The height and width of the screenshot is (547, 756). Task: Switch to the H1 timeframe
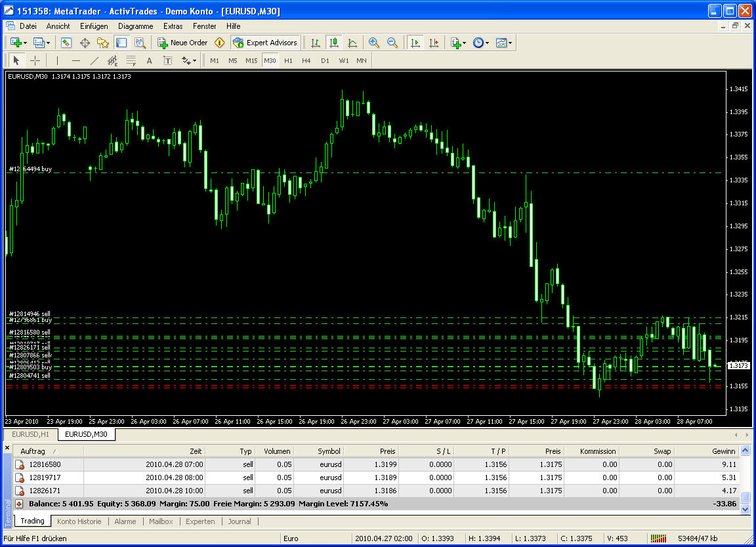point(288,60)
